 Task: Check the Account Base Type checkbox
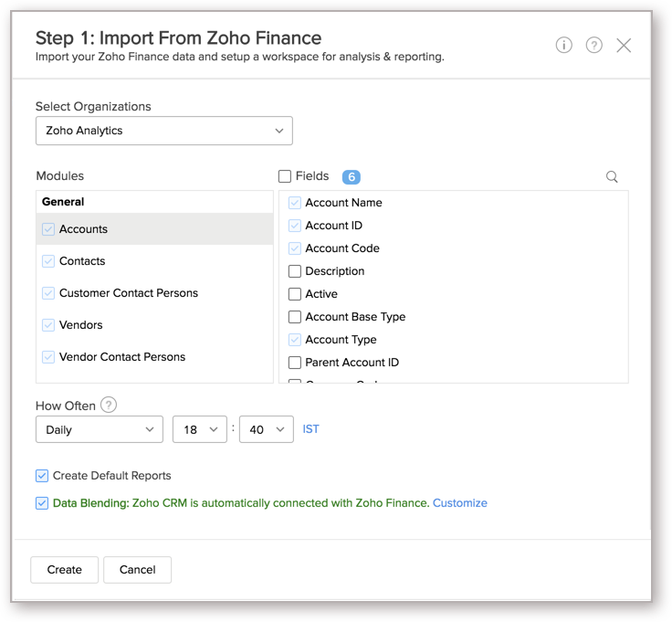coord(294,317)
